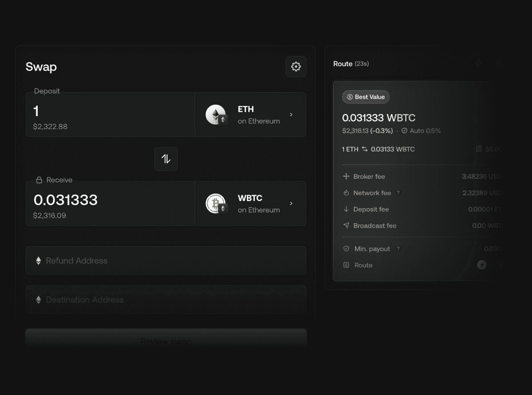Click the $2,316.13 (-0.3%) value

click(x=368, y=131)
